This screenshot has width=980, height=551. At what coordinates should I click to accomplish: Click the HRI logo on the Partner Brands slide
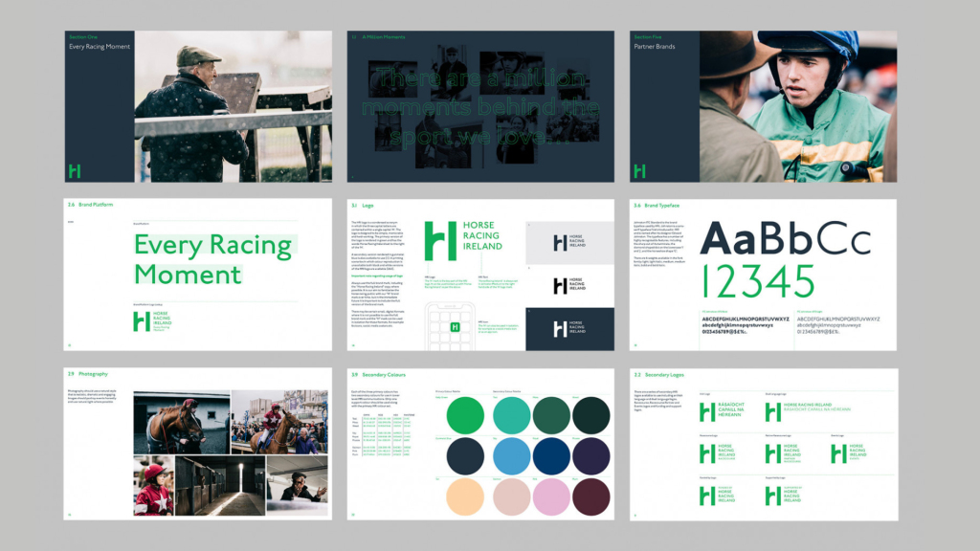[639, 170]
